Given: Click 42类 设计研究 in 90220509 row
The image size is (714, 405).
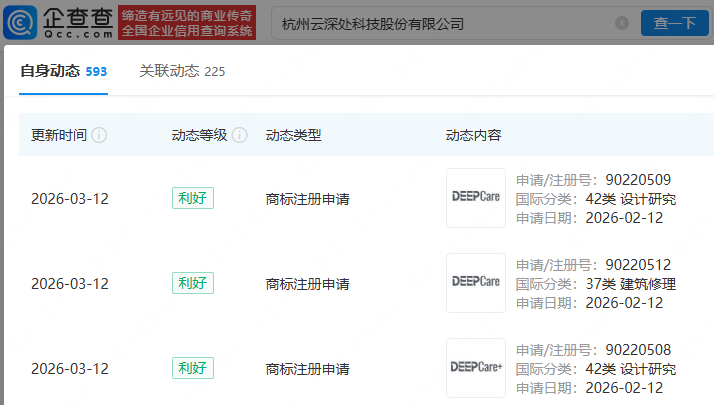Looking at the screenshot, I should point(631,199).
